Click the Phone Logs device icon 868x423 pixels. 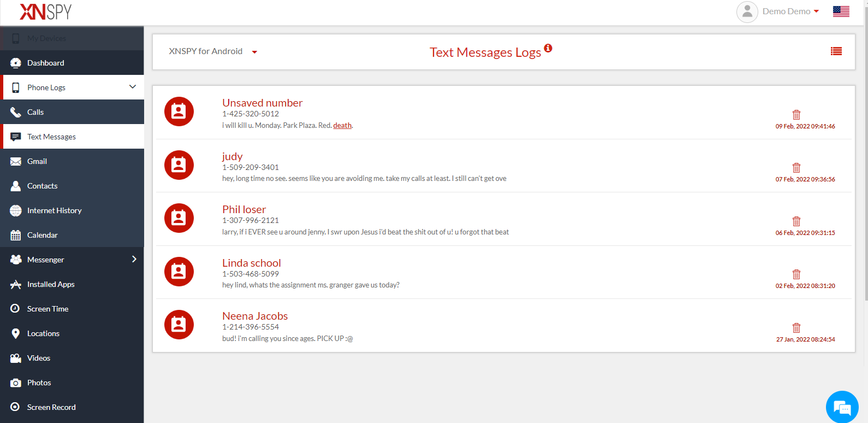16,87
